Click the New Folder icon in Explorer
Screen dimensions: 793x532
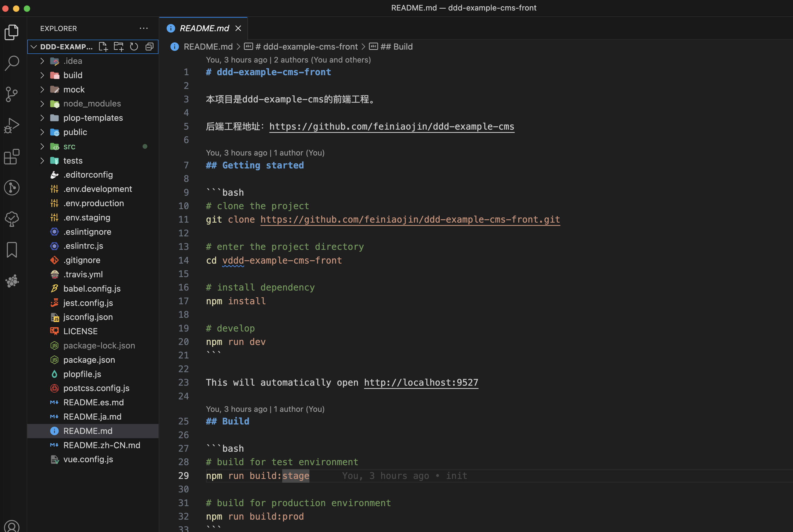pyautogui.click(x=118, y=46)
